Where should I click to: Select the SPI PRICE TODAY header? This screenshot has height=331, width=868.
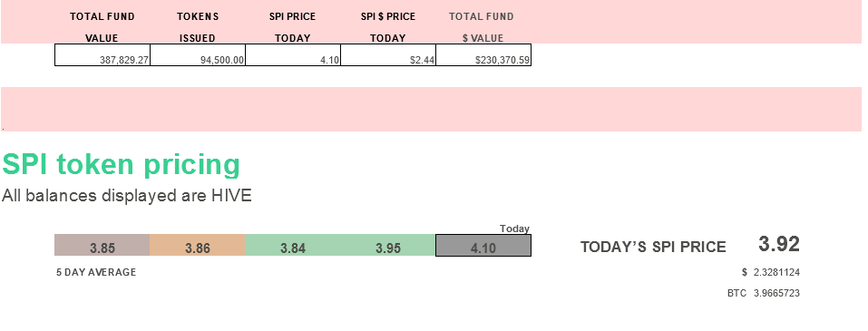(293, 27)
